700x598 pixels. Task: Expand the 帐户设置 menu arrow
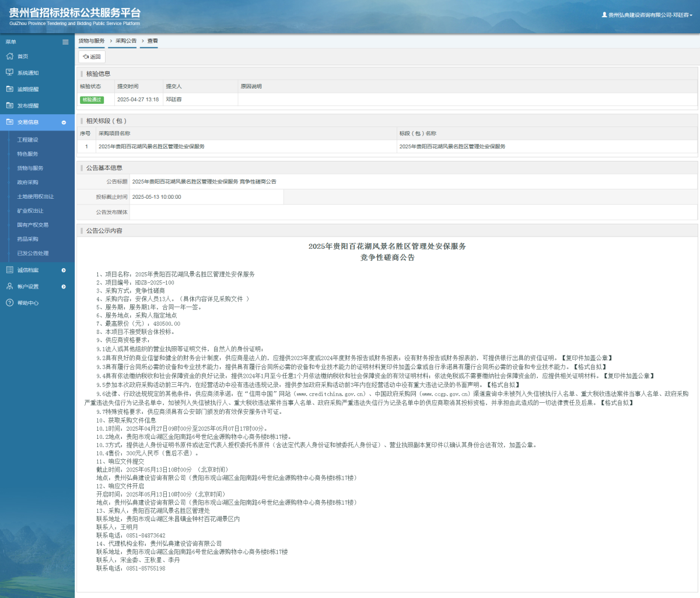[64, 286]
